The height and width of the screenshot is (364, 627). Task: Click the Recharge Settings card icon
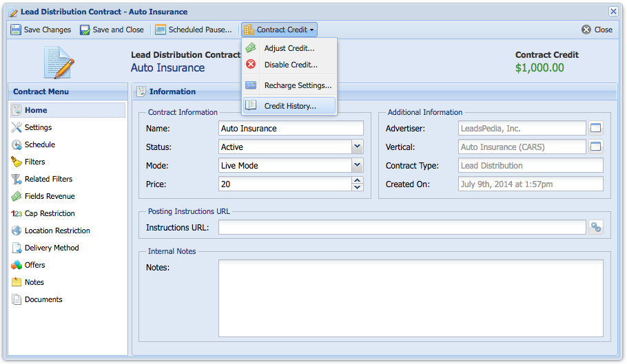coord(251,85)
